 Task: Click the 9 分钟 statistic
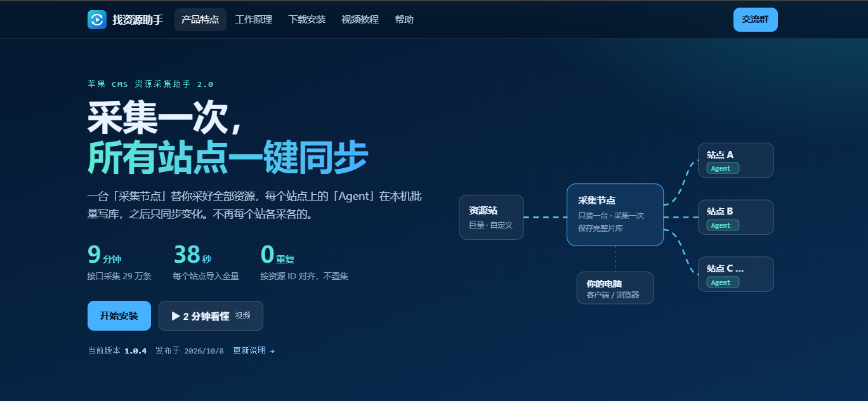click(x=105, y=254)
